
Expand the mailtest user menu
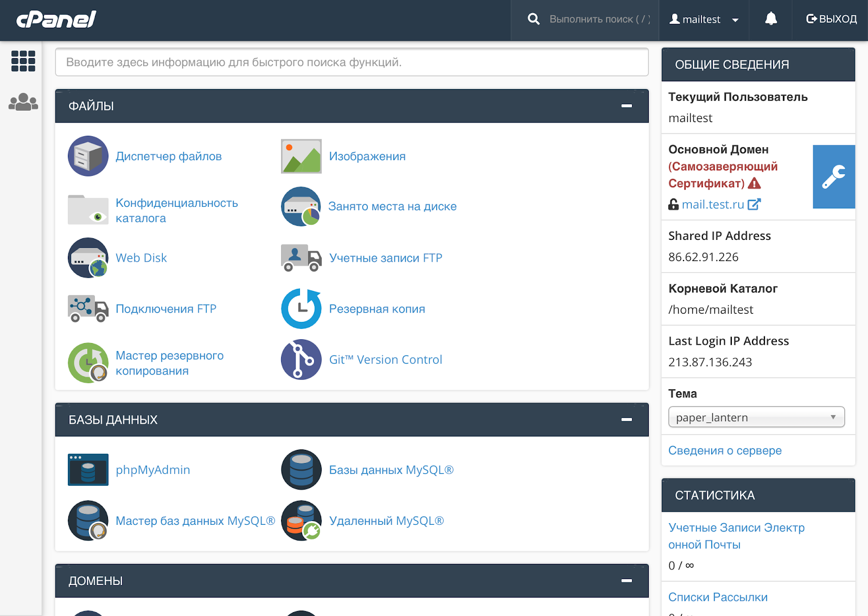pyautogui.click(x=704, y=20)
